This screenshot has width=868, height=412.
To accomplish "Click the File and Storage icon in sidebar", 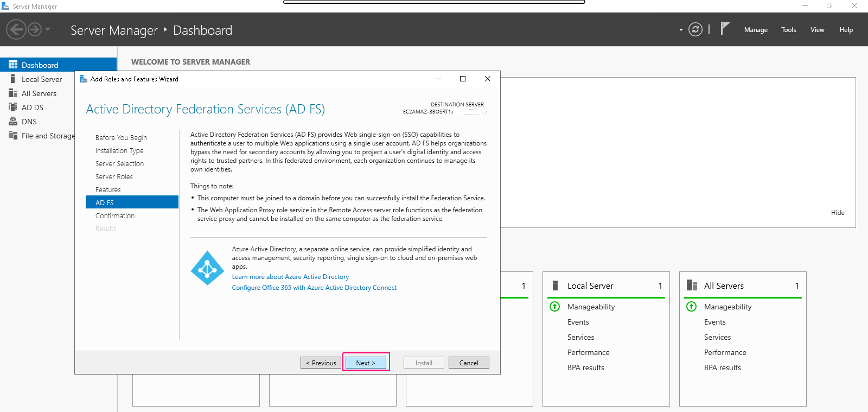I will (x=13, y=135).
